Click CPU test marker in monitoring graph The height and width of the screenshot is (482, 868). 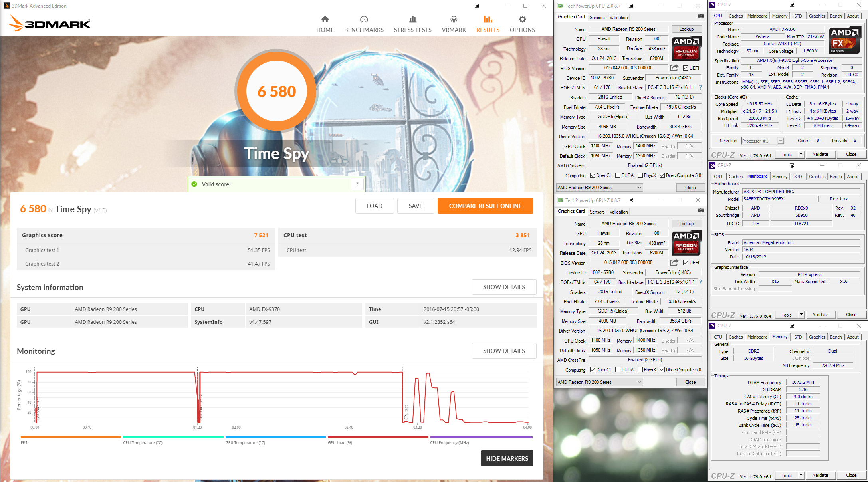tap(406, 412)
